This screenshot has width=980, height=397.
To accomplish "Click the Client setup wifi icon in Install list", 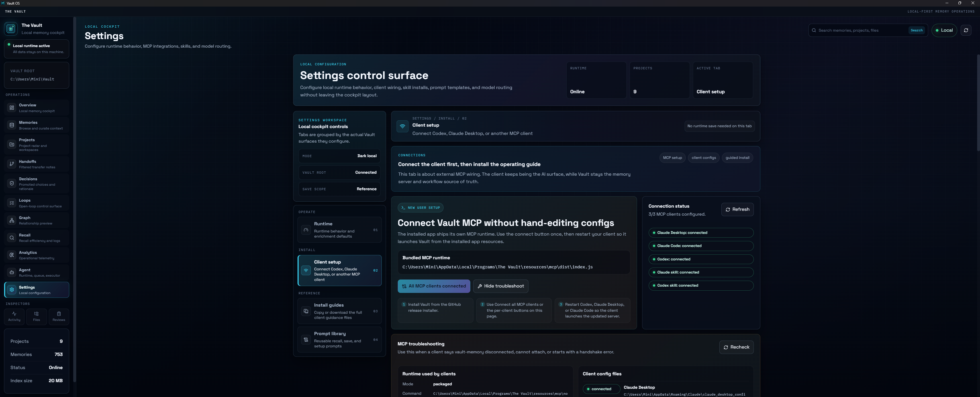I will tap(306, 270).
